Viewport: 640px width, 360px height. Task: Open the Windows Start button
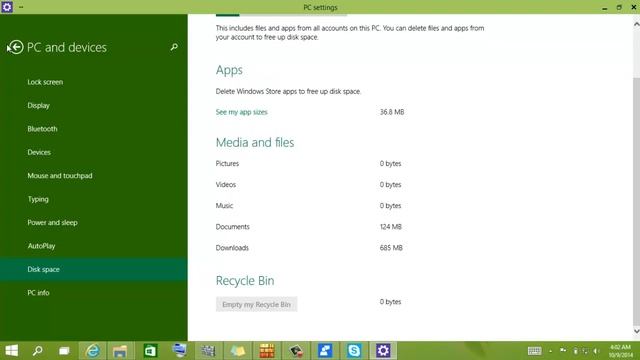[x=11, y=351]
